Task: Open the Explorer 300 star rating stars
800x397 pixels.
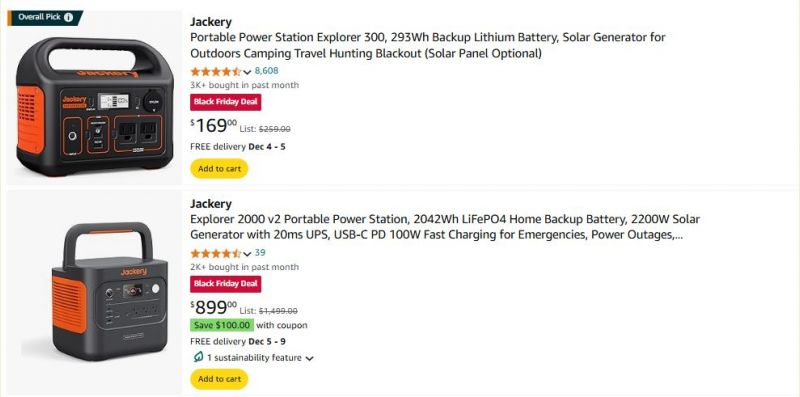Action: tap(215, 71)
